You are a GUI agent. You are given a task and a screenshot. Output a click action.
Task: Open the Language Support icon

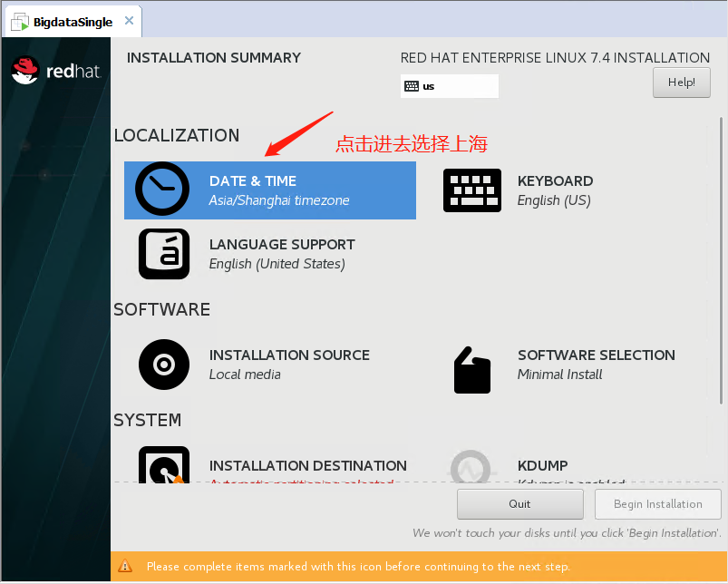click(164, 254)
